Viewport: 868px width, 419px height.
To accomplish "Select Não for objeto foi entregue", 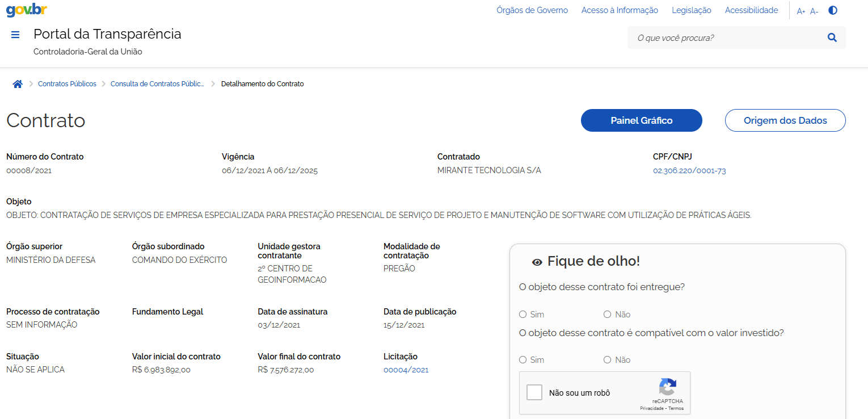I will point(607,315).
